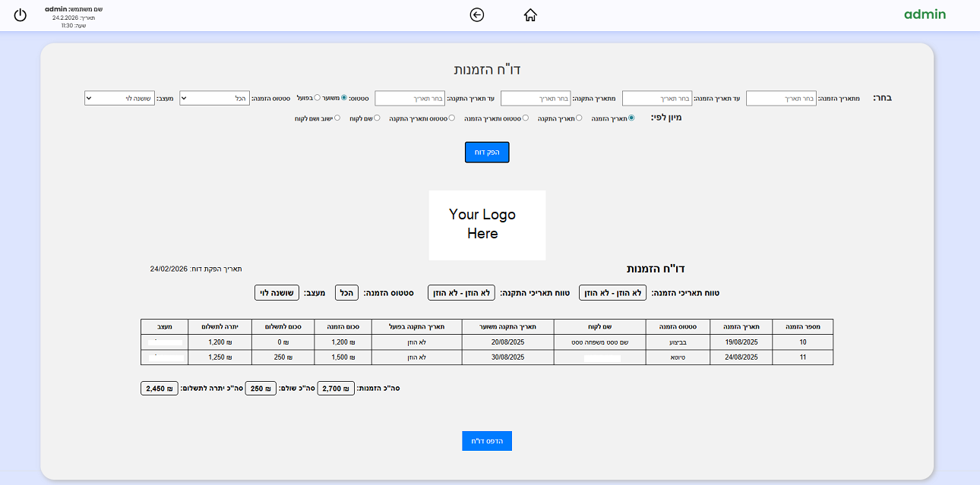The height and width of the screenshot is (485, 980).
Task: Click the power logout icon
Action: pyautogui.click(x=21, y=15)
